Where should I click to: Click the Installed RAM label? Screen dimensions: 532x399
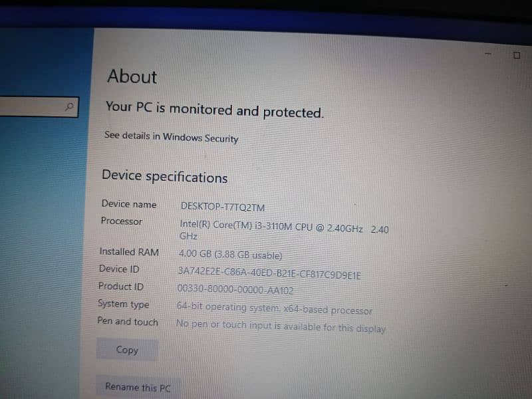(x=129, y=252)
